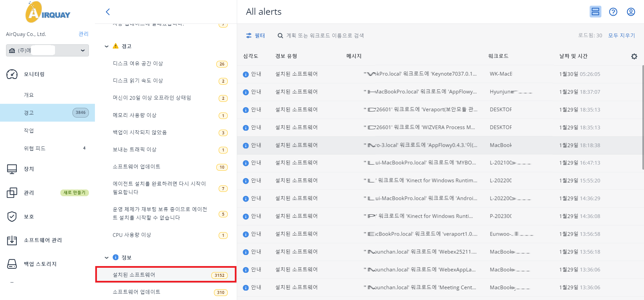This screenshot has width=644, height=300.
Task: Click info icon on 13:56:58 alert row
Action: pyautogui.click(x=246, y=234)
